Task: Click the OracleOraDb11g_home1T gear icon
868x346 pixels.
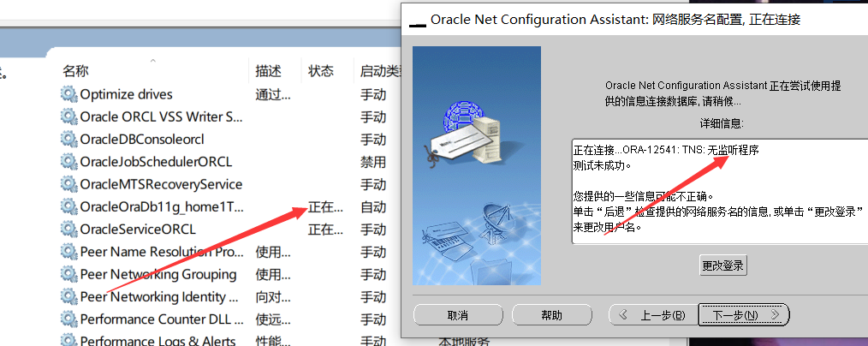Action: point(68,206)
